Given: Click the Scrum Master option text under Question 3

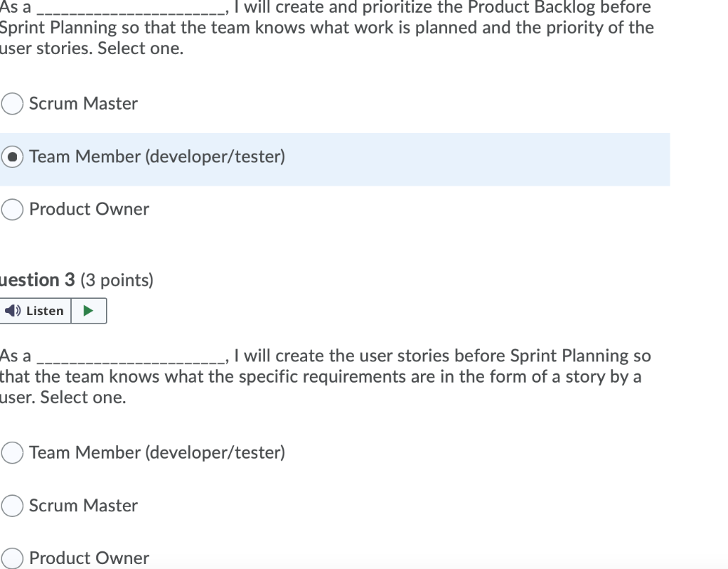Looking at the screenshot, I should tap(82, 505).
